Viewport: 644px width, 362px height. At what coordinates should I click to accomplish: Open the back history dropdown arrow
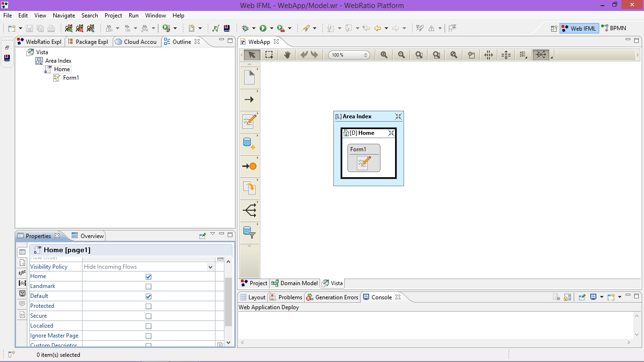[x=386, y=28]
